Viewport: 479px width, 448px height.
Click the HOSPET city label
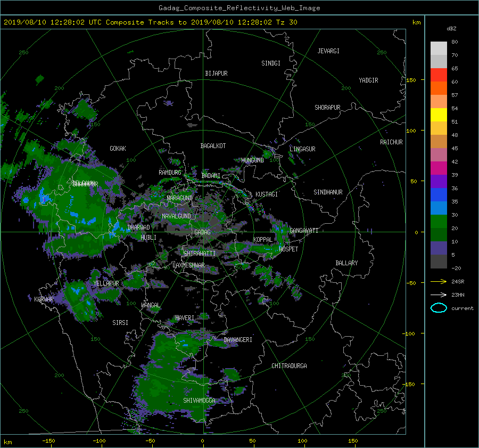[x=288, y=249]
